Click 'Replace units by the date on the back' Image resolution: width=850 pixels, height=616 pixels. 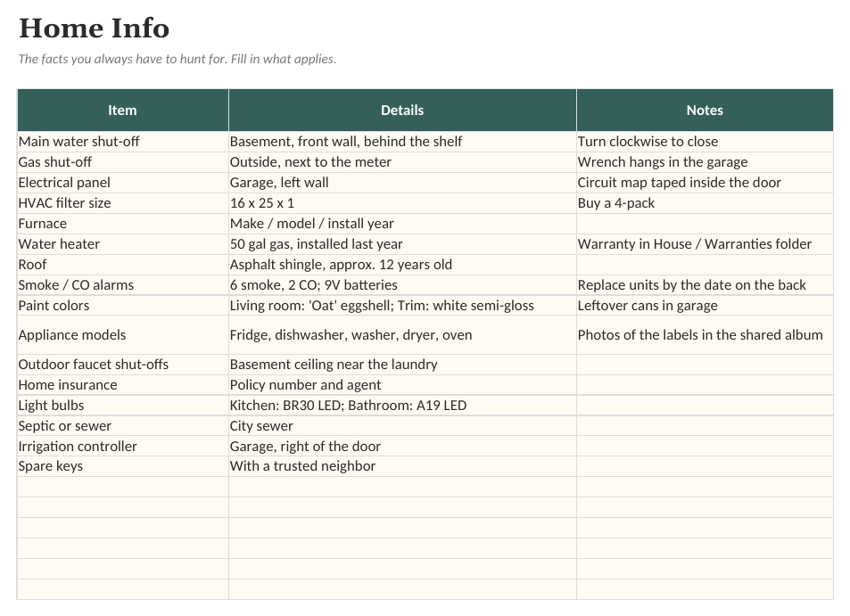point(705,285)
